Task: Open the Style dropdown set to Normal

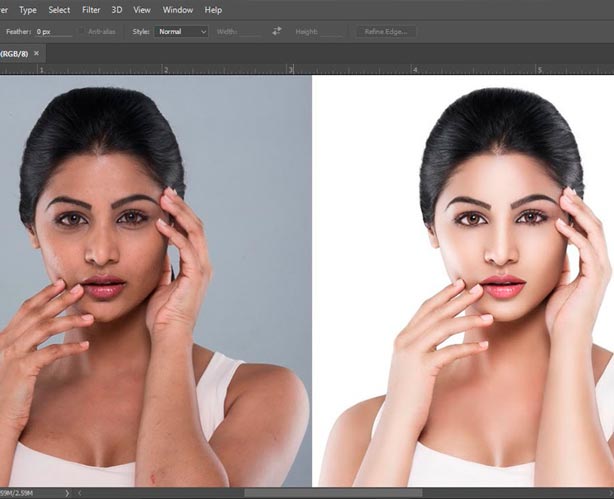Action: pos(183,32)
